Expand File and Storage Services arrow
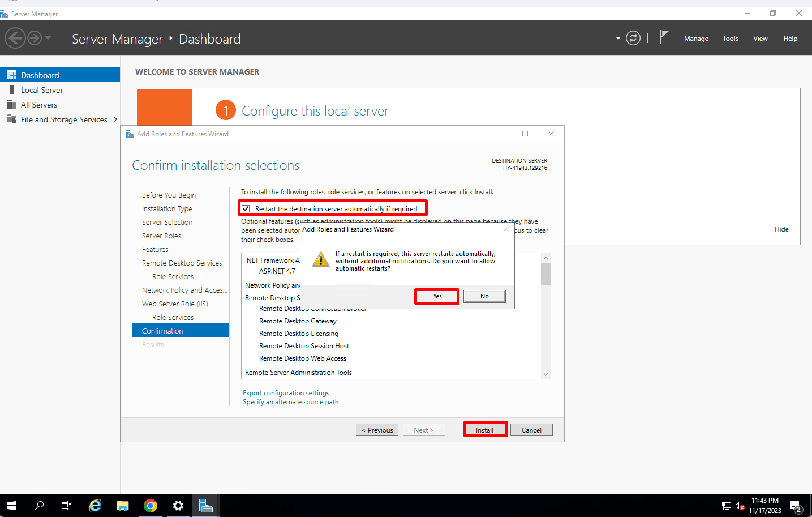 click(115, 119)
